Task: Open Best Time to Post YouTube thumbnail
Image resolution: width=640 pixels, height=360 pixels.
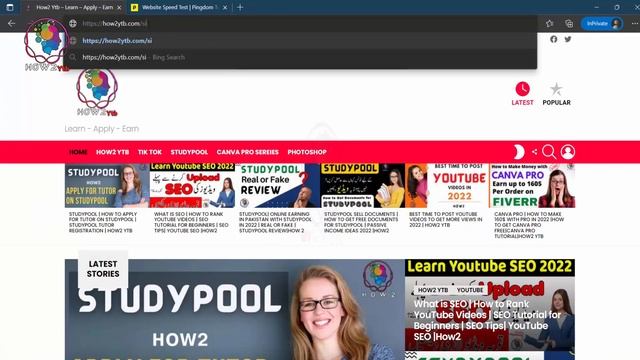Action: click(447, 186)
